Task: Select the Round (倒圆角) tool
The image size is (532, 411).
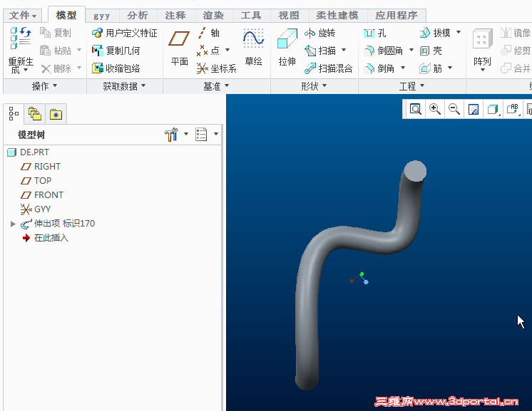Action: tap(383, 51)
